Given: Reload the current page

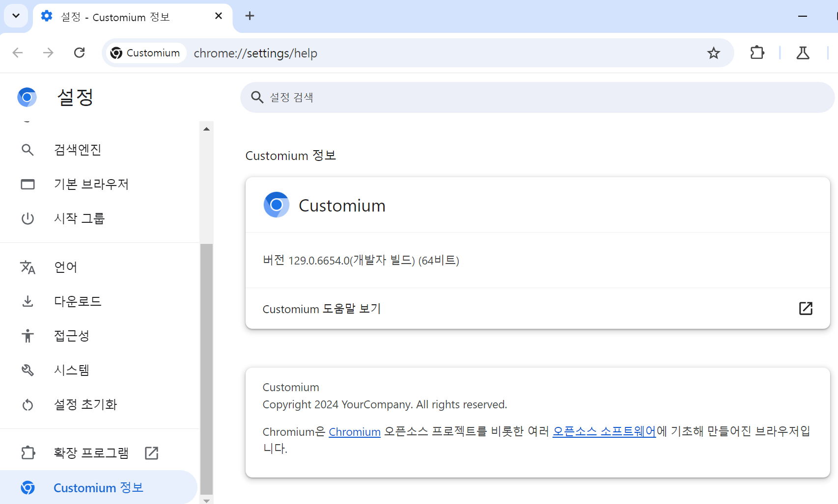Looking at the screenshot, I should (x=79, y=53).
